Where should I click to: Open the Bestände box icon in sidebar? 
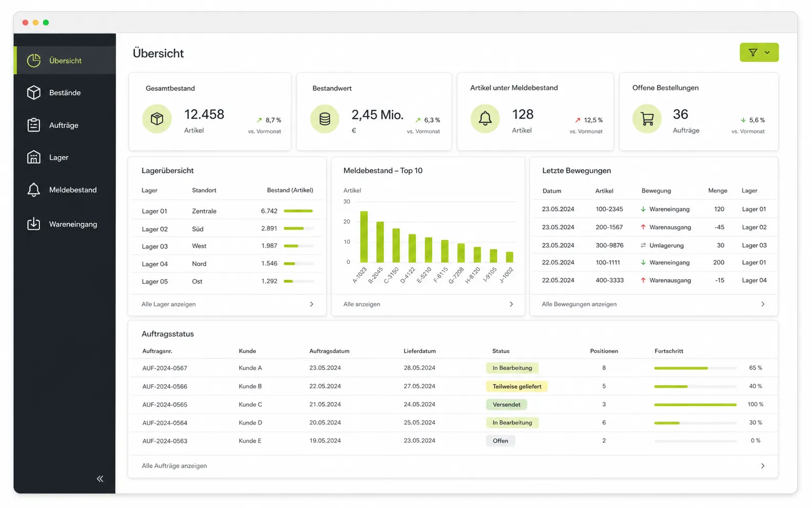click(34, 93)
